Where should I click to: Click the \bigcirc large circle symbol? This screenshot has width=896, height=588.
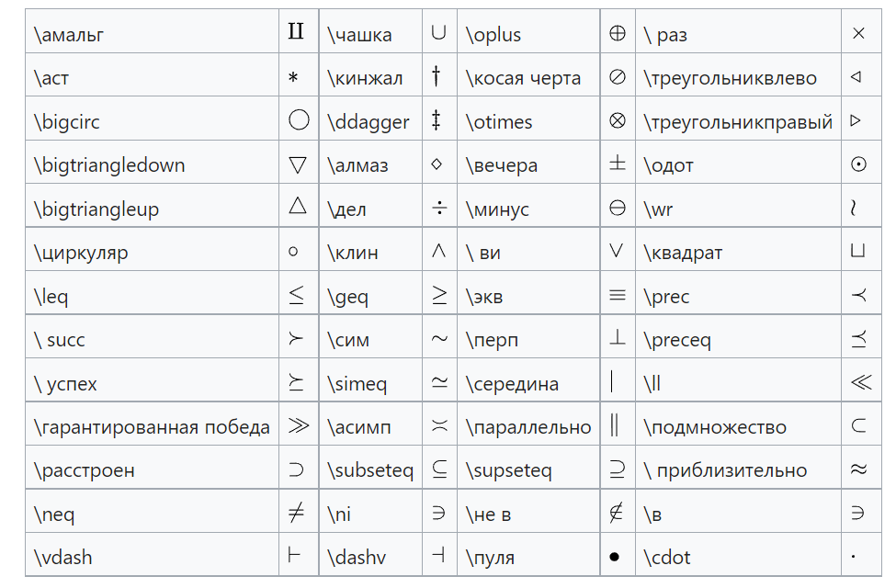(x=298, y=120)
